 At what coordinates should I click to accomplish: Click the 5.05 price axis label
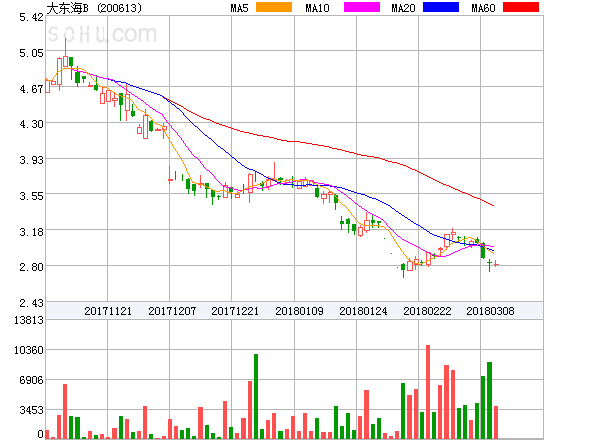tap(32, 53)
